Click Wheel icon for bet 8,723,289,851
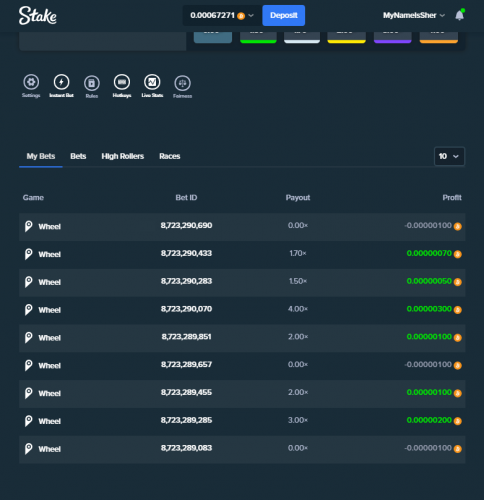484x500 pixels. [x=29, y=338]
